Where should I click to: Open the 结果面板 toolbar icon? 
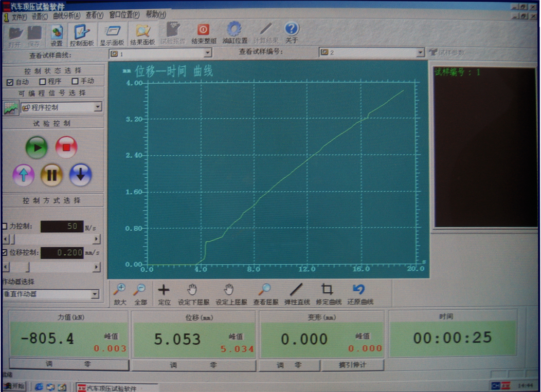142,34
